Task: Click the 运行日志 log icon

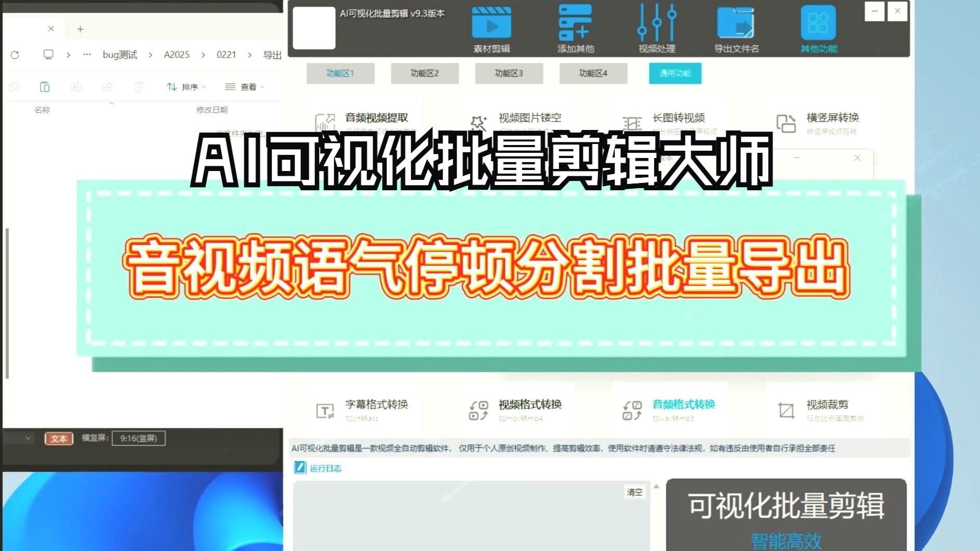Action: point(300,468)
